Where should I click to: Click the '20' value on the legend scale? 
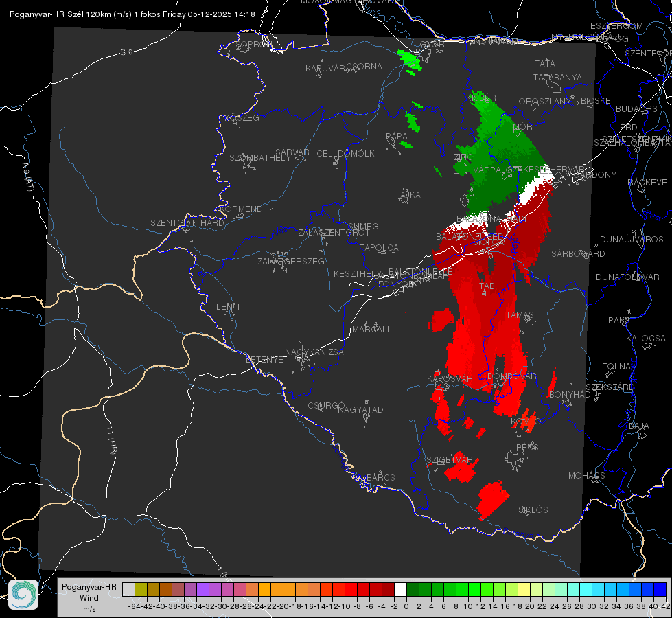pos(530,606)
